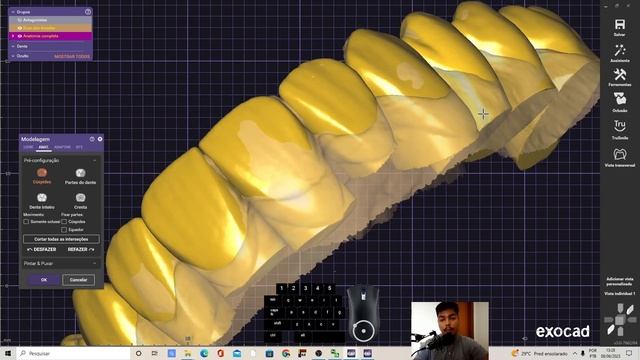The width and height of the screenshot is (640, 360).
Task: Open the Ferramentas tools icon
Action: point(620,74)
